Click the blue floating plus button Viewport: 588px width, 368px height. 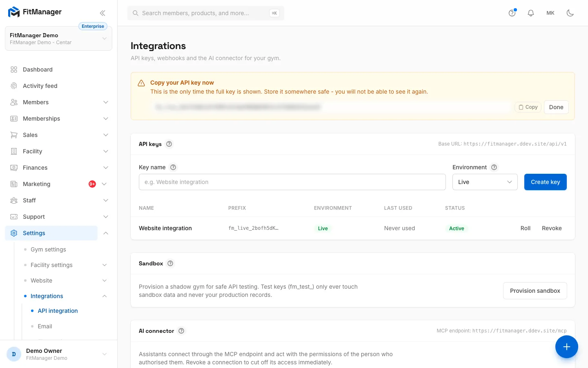pos(566,347)
